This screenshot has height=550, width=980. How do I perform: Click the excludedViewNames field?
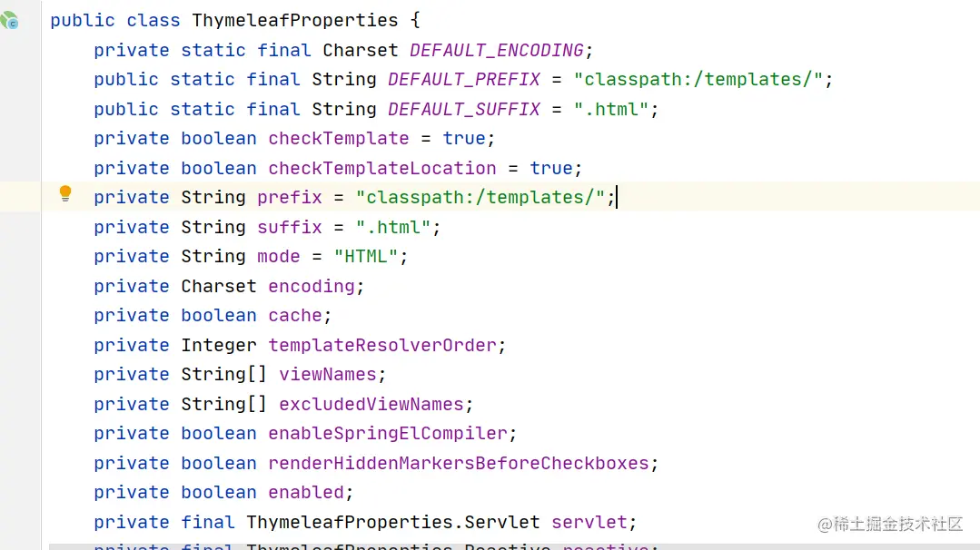(371, 405)
